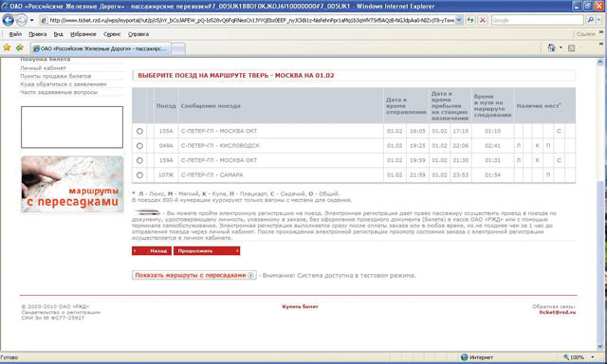The image size is (607, 364).
Task: Click the Add to Favorites icon
Action: point(20,47)
